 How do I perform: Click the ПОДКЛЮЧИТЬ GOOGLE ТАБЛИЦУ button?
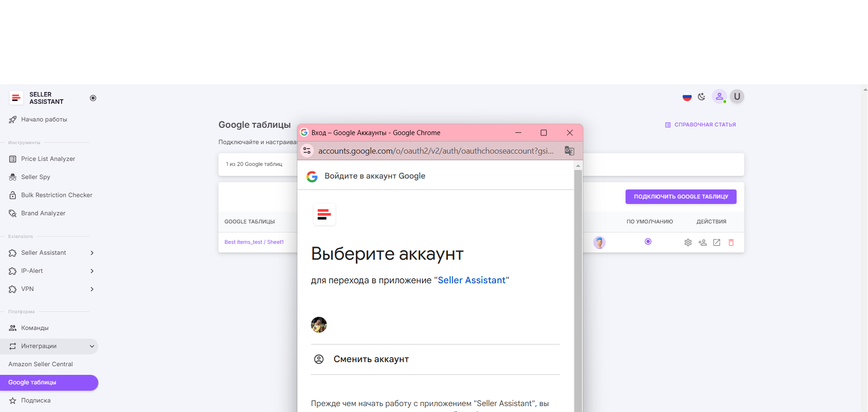680,196
